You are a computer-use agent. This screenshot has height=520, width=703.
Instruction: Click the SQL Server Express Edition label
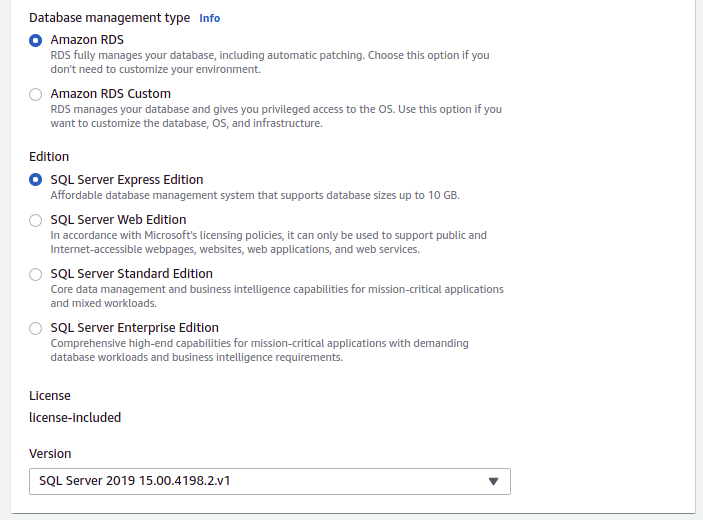[127, 179]
